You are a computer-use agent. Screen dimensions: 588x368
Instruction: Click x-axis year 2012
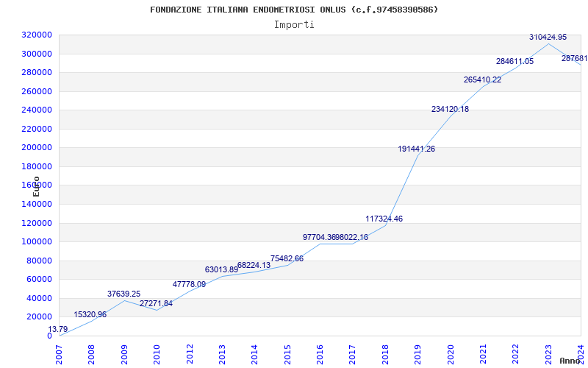190,355
